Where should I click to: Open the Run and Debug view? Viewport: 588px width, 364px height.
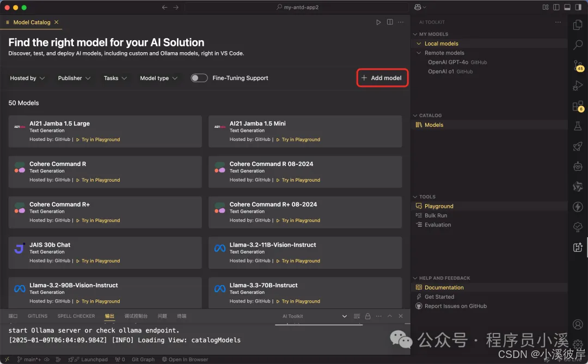(578, 85)
